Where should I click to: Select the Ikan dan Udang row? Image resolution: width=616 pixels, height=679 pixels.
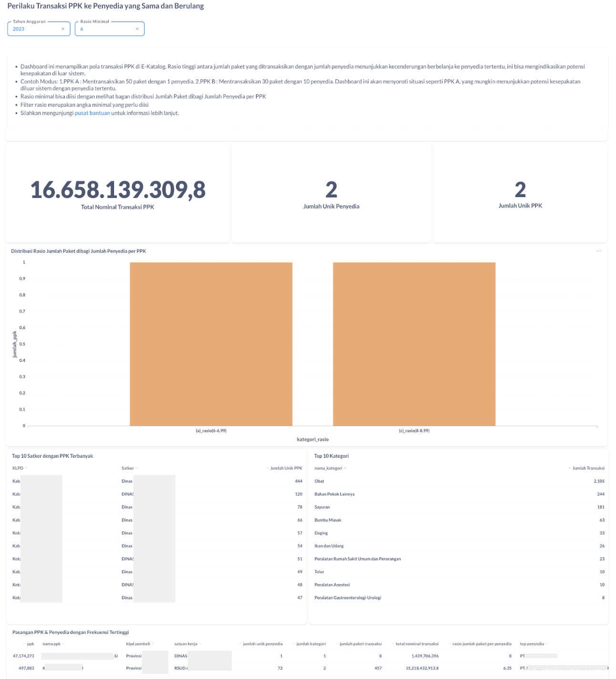click(459, 546)
